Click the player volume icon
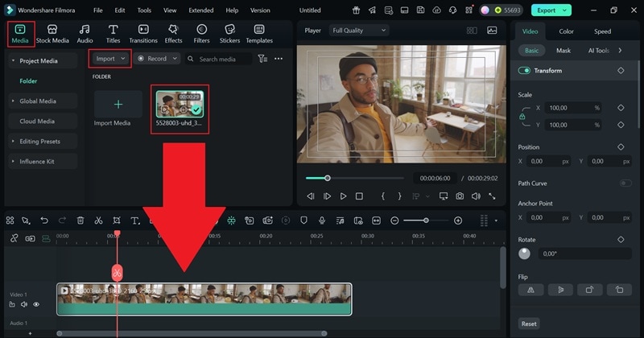 476,196
